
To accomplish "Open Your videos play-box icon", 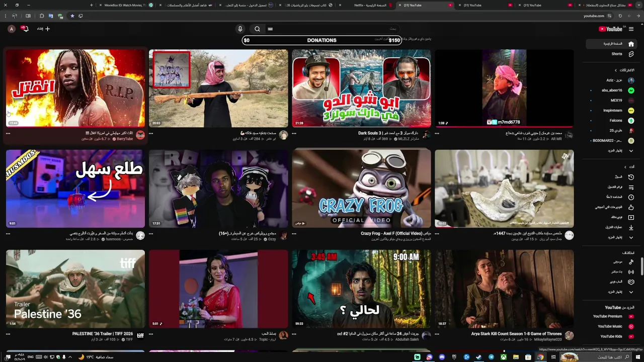I will [x=631, y=217].
